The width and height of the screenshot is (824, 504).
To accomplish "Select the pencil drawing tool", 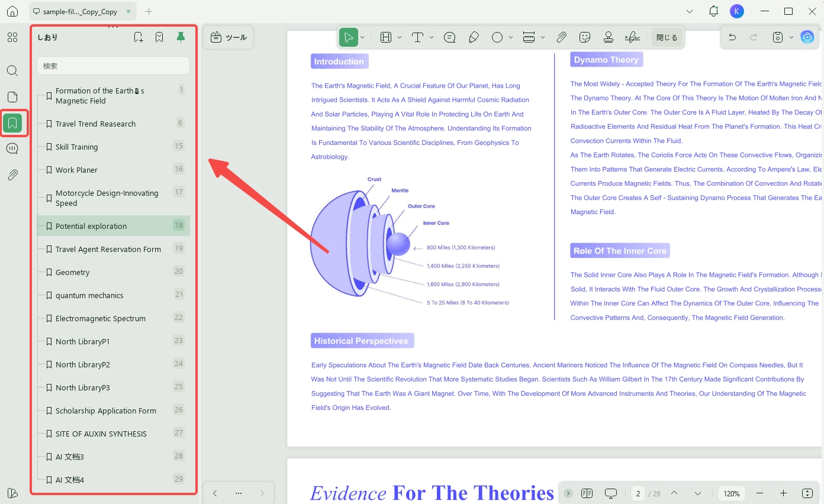I will tap(474, 37).
